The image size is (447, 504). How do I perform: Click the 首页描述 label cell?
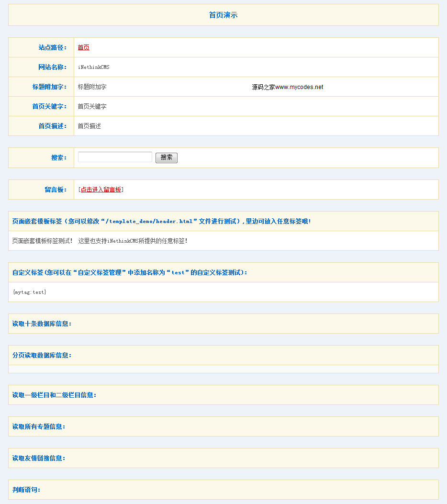41,126
